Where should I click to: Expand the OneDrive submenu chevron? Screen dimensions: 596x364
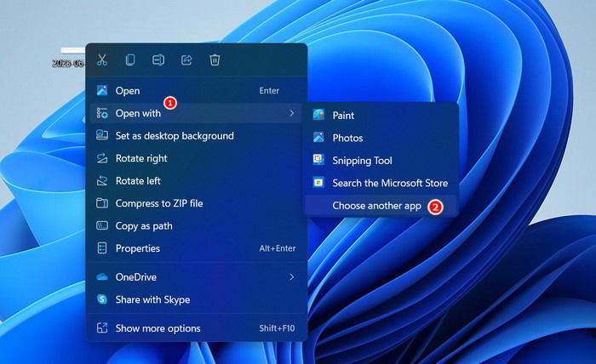[291, 277]
